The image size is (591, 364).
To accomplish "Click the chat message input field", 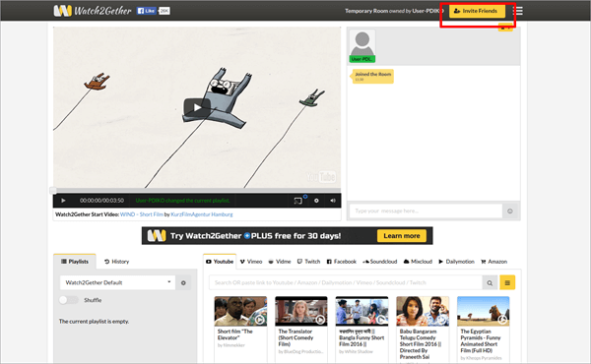I will click(426, 211).
